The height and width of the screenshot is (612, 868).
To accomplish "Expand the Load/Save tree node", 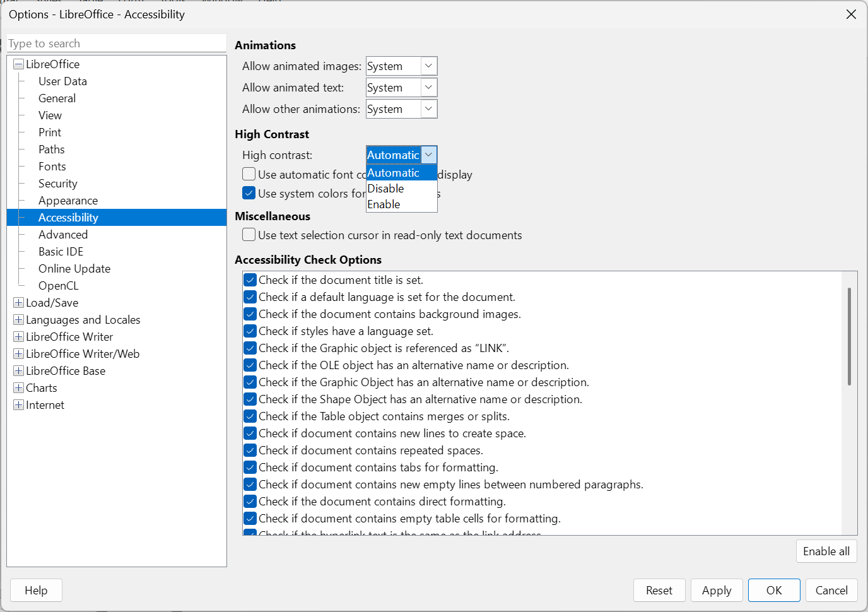I will click(x=18, y=303).
